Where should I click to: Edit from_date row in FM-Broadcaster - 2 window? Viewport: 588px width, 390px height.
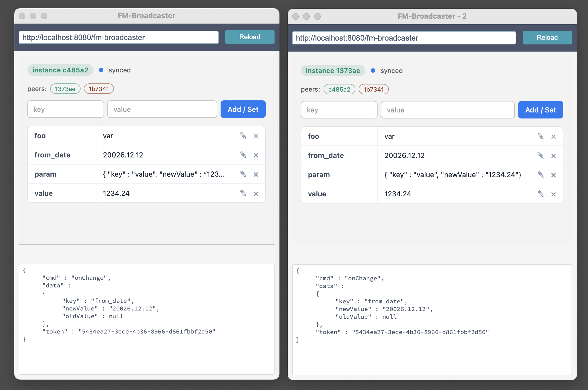(x=541, y=156)
